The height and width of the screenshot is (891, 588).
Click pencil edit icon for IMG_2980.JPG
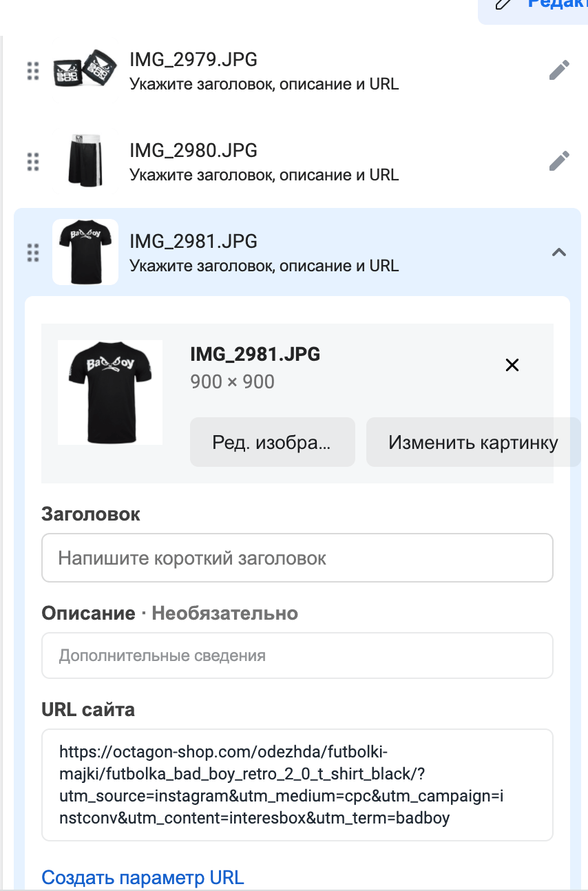pos(559,161)
